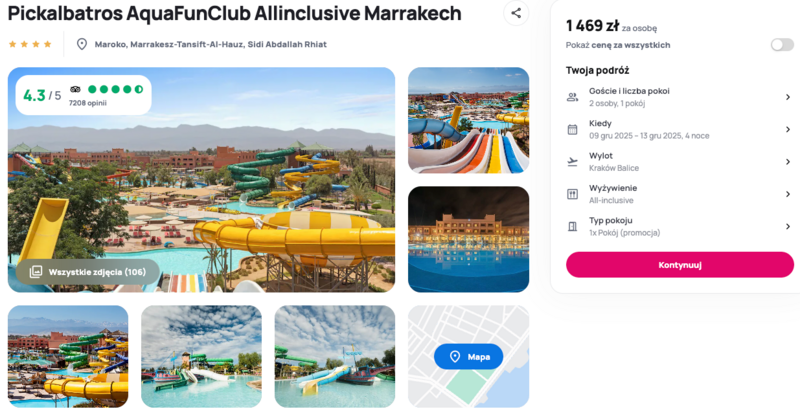Viewport: 800px width, 418px height.
Task: Click the location pin icon near address
Action: coord(82,44)
